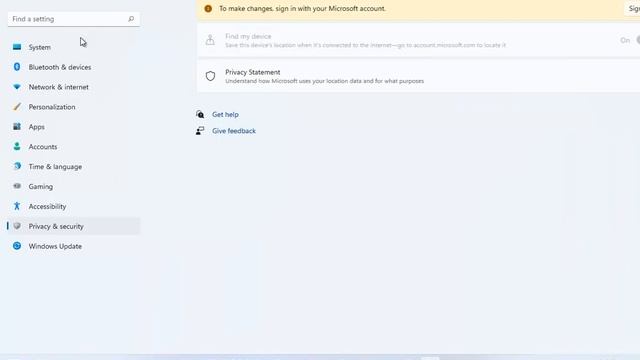Click the Find my device location icon
The image size is (640, 360).
[x=210, y=40]
